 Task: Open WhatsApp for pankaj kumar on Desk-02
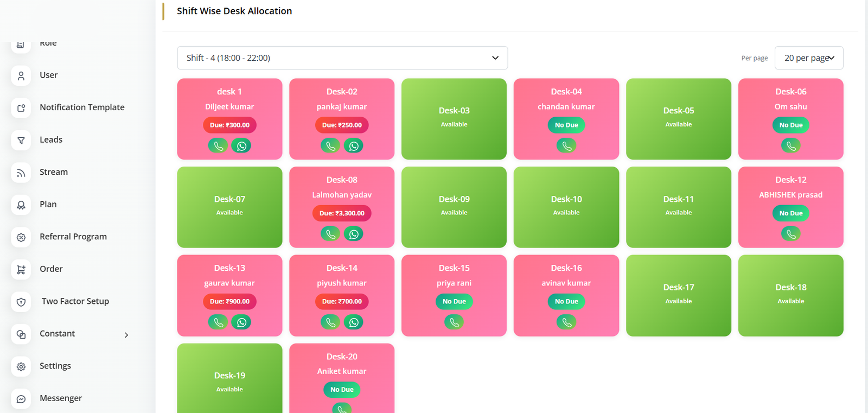click(354, 145)
